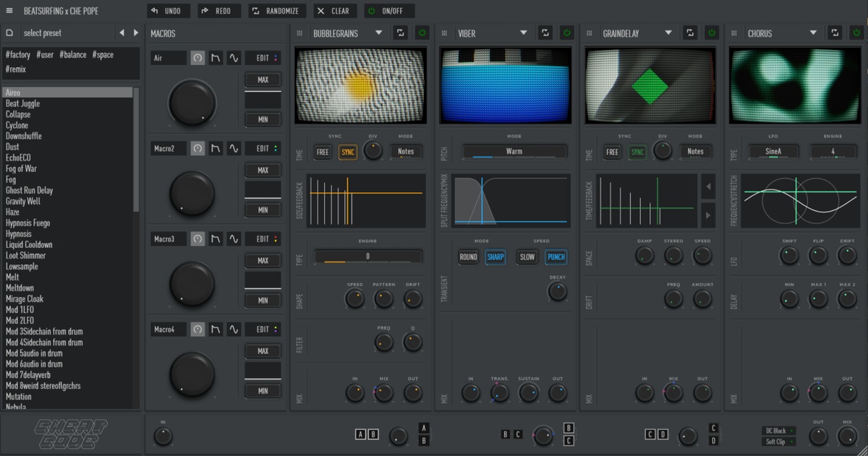Filter presets by #factory tag

tap(17, 55)
